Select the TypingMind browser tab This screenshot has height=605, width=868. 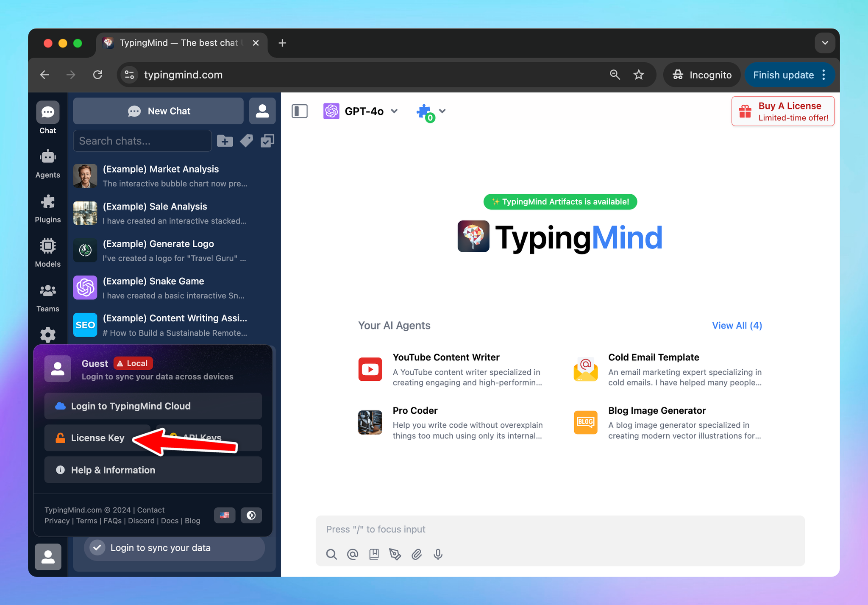click(182, 43)
